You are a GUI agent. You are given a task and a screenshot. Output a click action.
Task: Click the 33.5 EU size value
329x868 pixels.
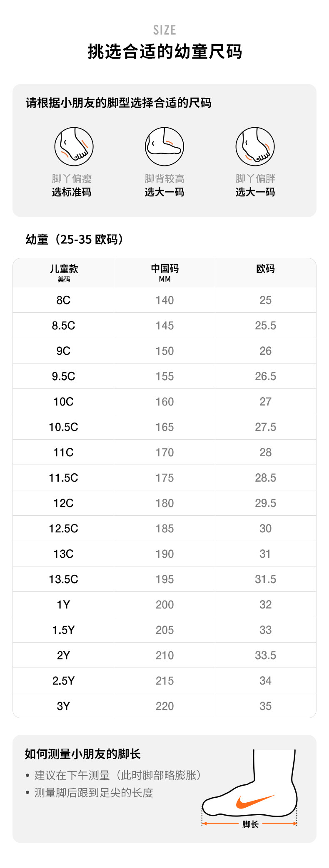(x=265, y=655)
